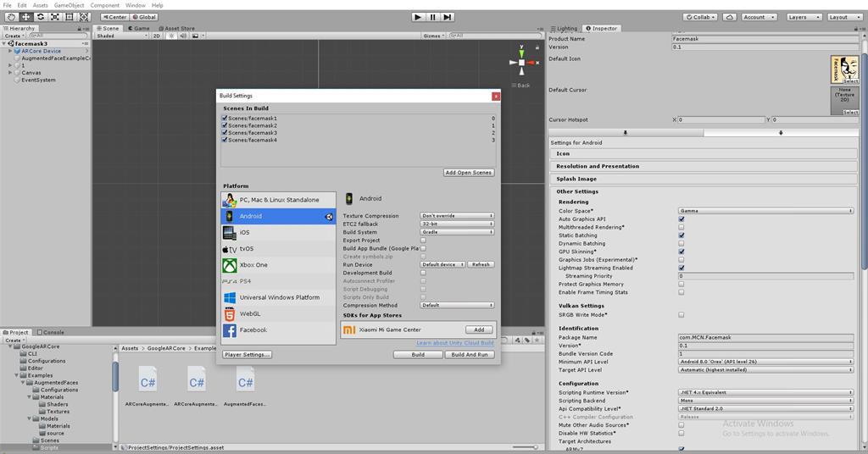Click the Hierarchy panel lock icon
The width and height of the screenshot is (868, 454).
coord(79,28)
